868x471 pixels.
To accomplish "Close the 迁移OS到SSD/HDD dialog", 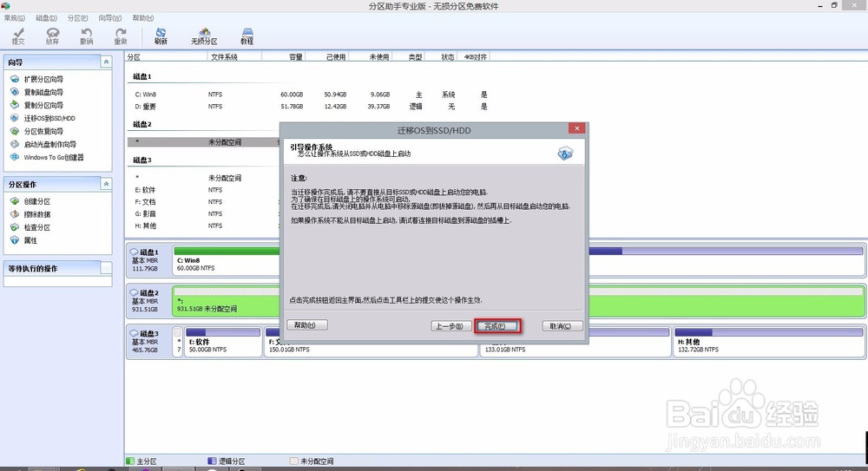I will [x=577, y=128].
